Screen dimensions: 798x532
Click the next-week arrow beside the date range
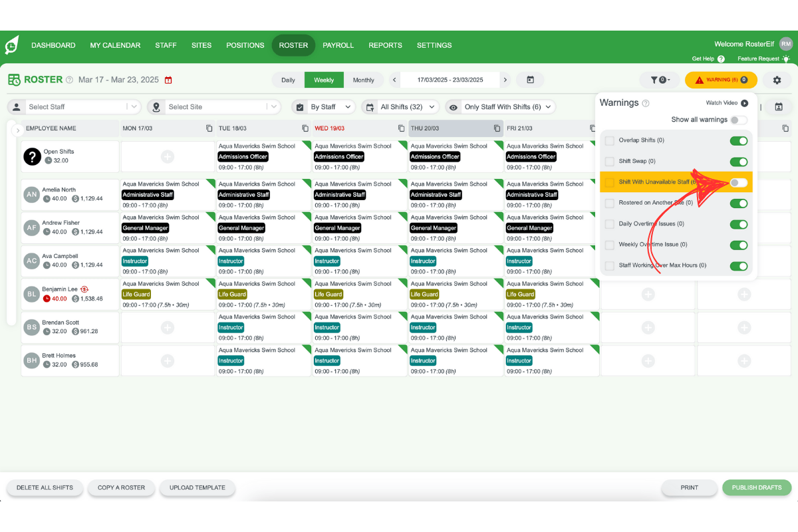click(505, 78)
